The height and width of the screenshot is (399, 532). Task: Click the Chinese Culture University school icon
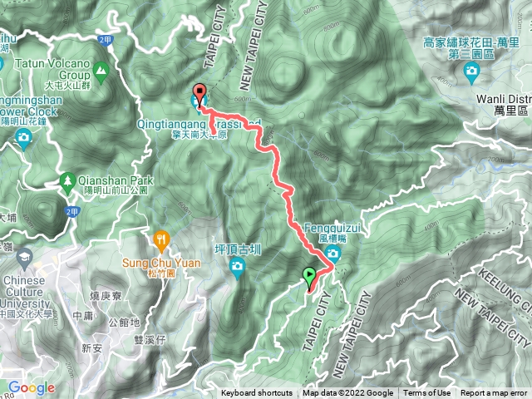point(24,259)
